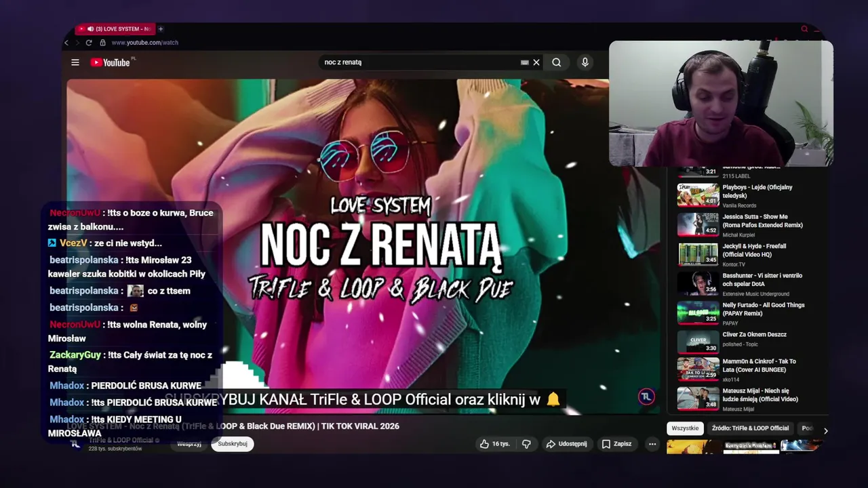Click 'Cliver Za Oknem Deszcz' title
Viewport: 868px width, 488px height.
click(x=754, y=334)
